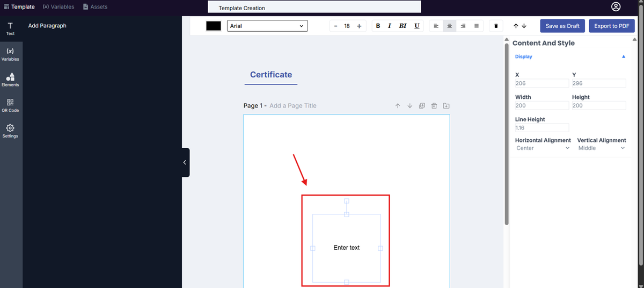This screenshot has width=644, height=288.
Task: Click the Line Height input field
Action: coord(541,128)
